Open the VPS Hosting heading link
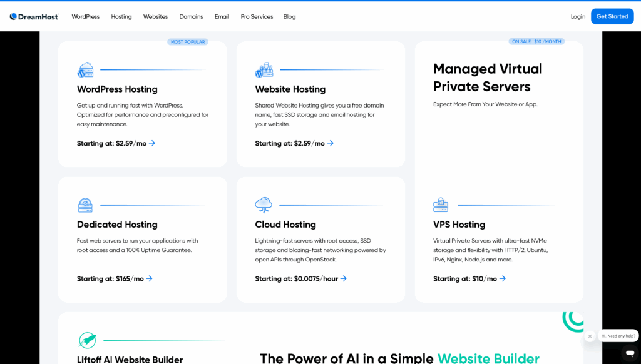Screen dimensions: 641x364 (459, 225)
